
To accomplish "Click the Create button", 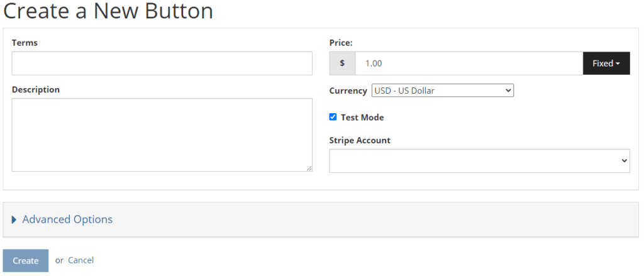I will [25, 260].
